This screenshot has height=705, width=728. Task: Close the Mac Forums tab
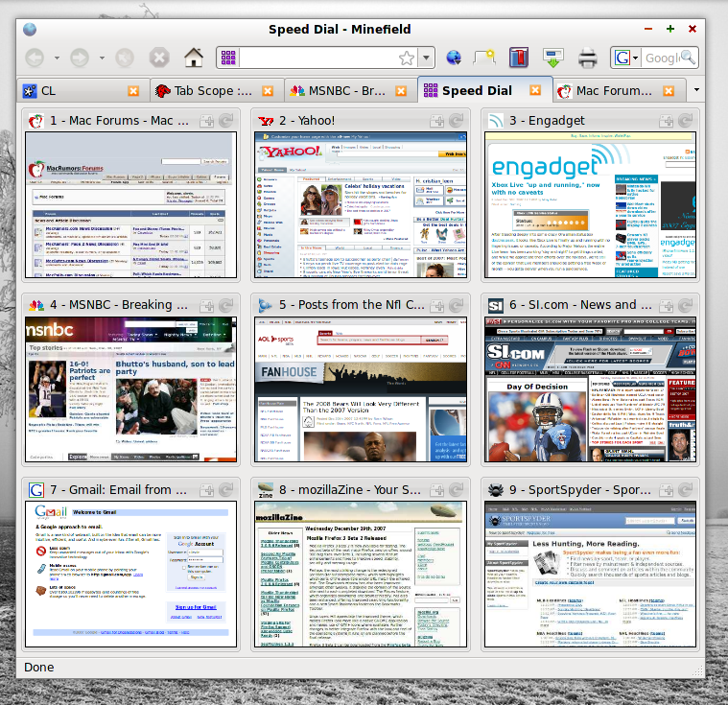pos(669,91)
